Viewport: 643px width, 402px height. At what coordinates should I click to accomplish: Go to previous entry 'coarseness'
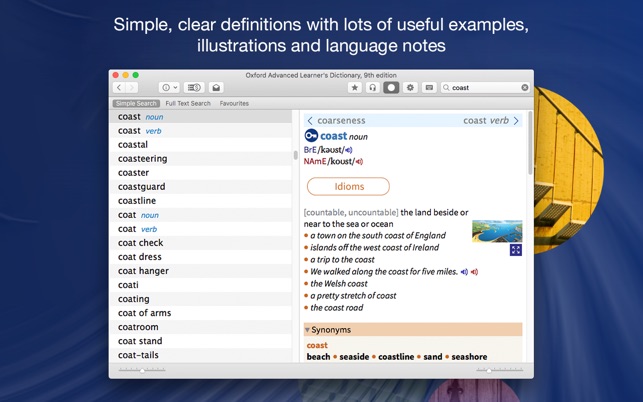coord(336,121)
